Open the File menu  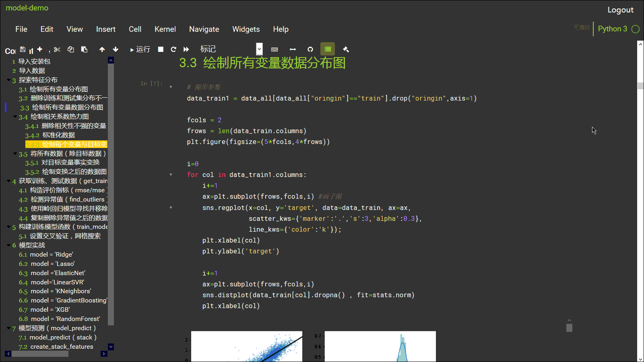[x=21, y=29]
